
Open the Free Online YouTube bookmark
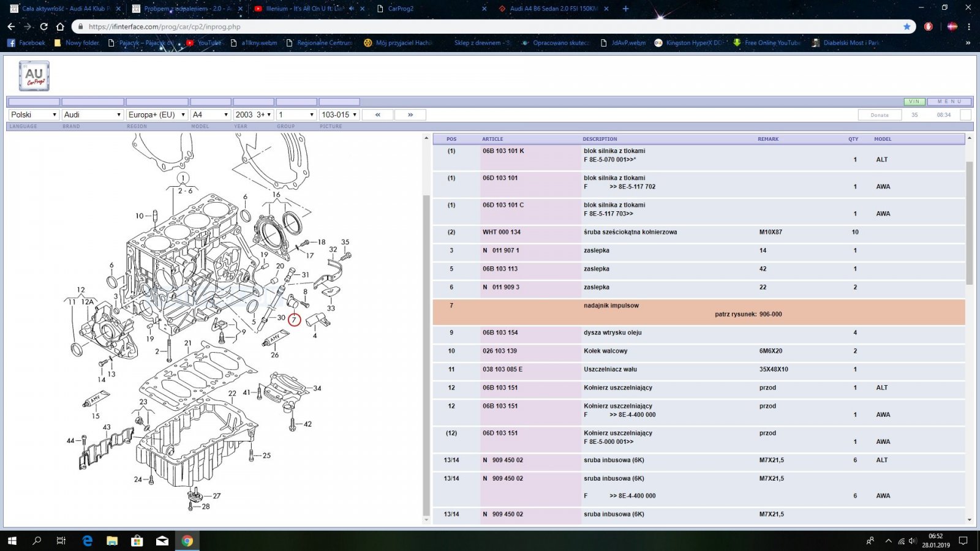point(767,43)
